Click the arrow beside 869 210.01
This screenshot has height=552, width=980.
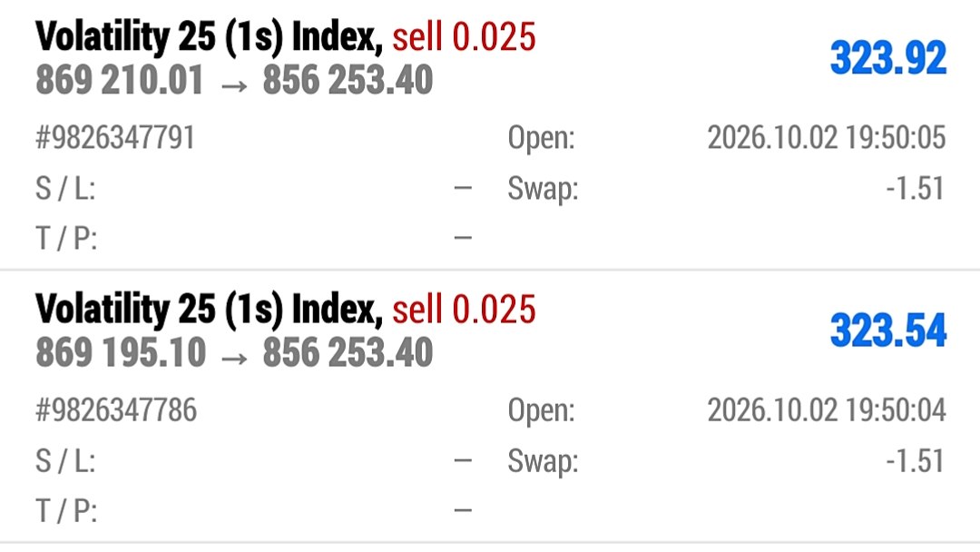pos(234,85)
